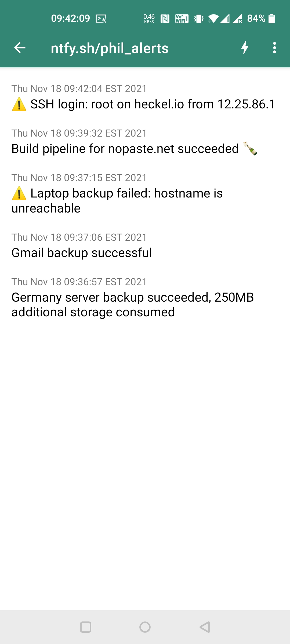Tap the NFC icon in status bar
290x644 pixels.
coord(165,19)
